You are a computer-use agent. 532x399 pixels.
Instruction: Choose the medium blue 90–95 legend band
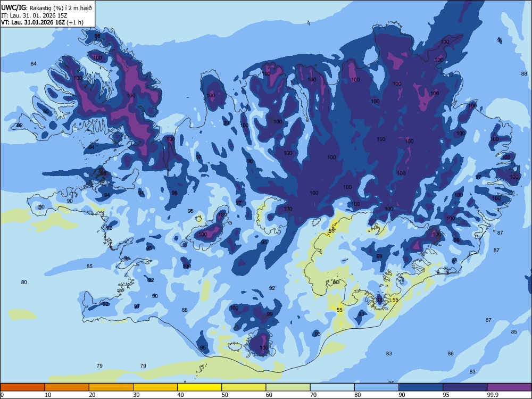[421, 387]
